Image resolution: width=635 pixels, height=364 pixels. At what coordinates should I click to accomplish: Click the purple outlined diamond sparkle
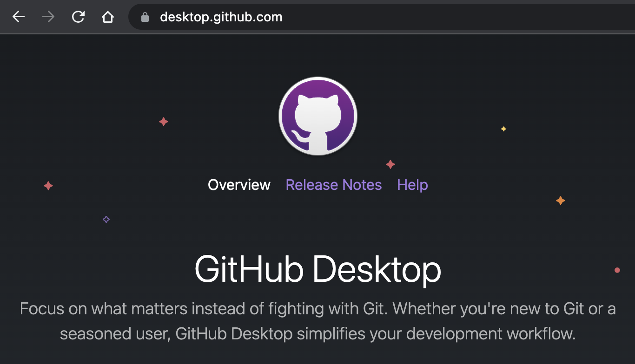106,219
